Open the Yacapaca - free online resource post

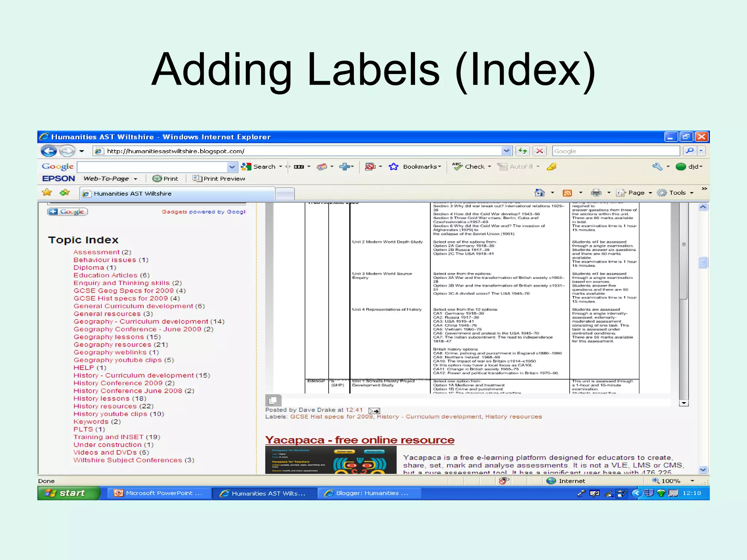(360, 440)
